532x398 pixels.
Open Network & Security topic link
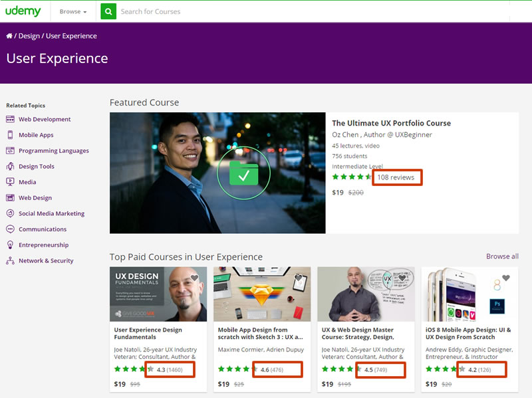[46, 260]
